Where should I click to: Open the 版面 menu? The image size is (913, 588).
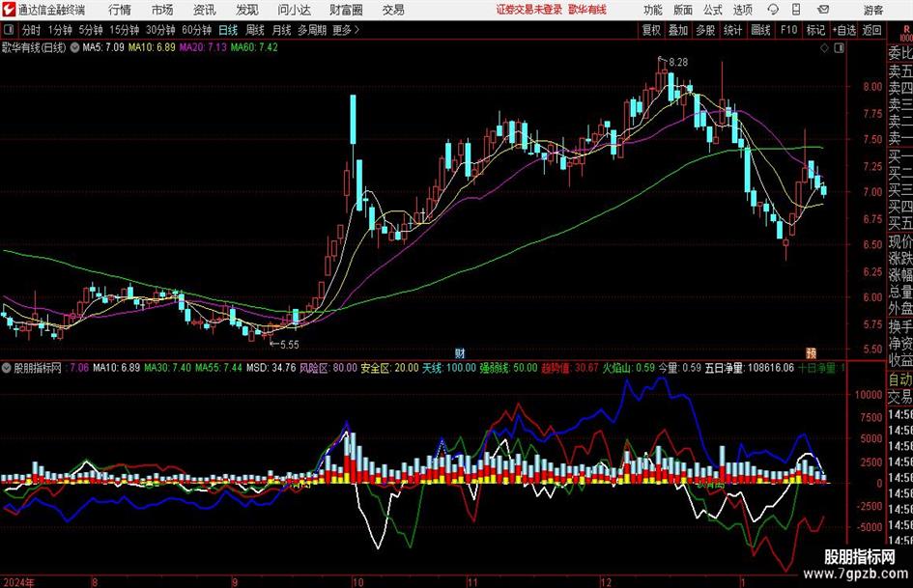point(683,10)
